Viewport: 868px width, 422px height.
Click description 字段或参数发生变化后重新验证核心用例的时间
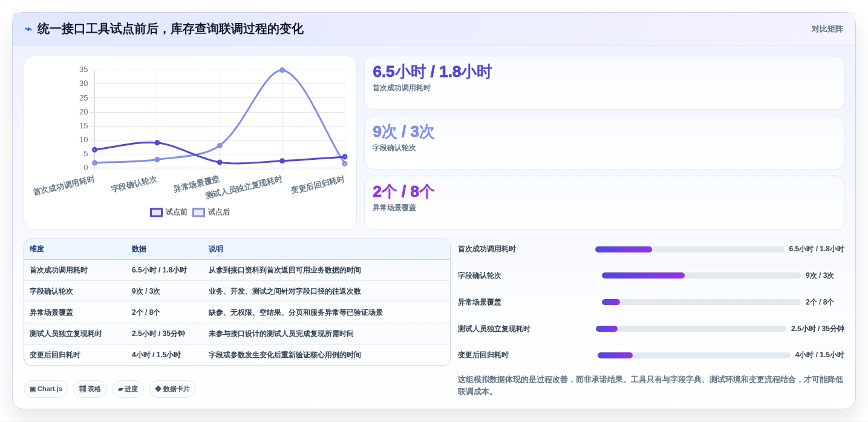pos(285,355)
